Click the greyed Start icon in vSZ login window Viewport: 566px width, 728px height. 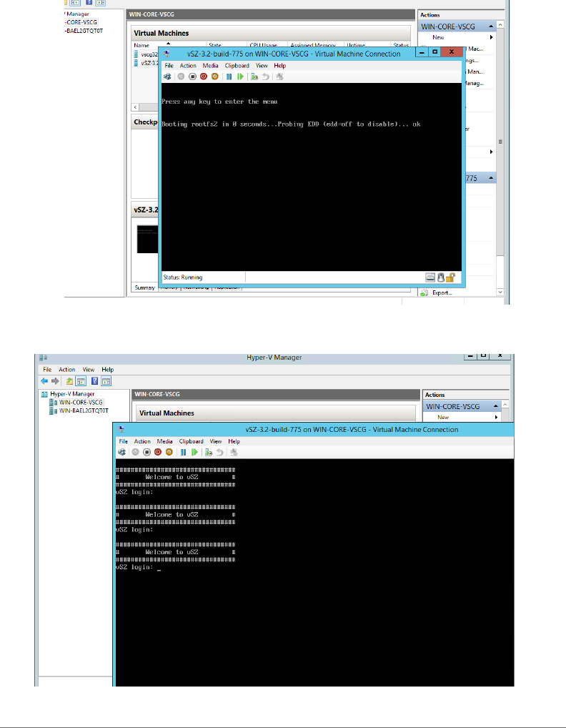click(136, 452)
